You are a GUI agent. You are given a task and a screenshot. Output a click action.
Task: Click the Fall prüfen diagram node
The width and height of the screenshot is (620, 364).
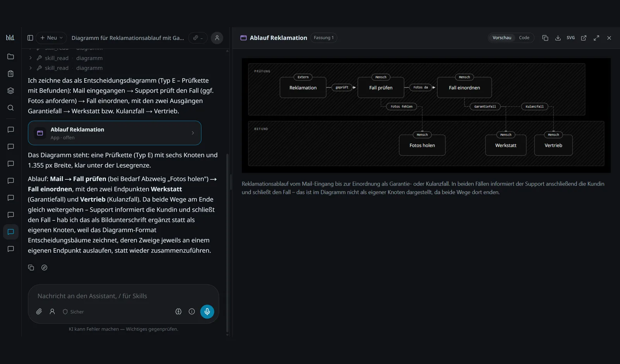pos(381,88)
